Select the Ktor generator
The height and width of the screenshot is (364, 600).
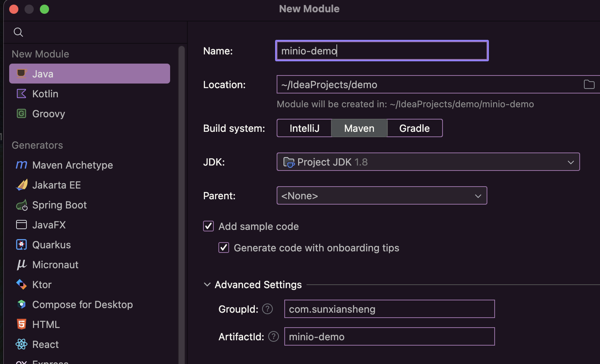pyautogui.click(x=90, y=284)
